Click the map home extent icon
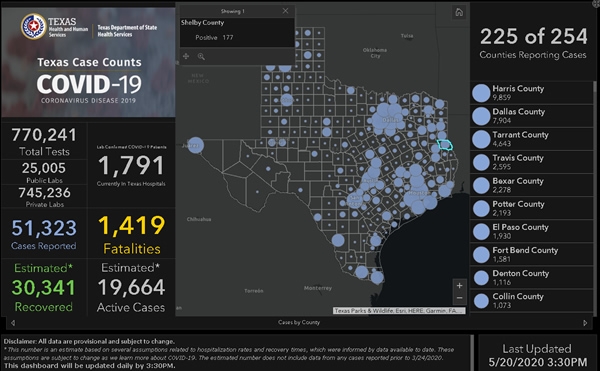This screenshot has height=371, width=600. tap(459, 13)
